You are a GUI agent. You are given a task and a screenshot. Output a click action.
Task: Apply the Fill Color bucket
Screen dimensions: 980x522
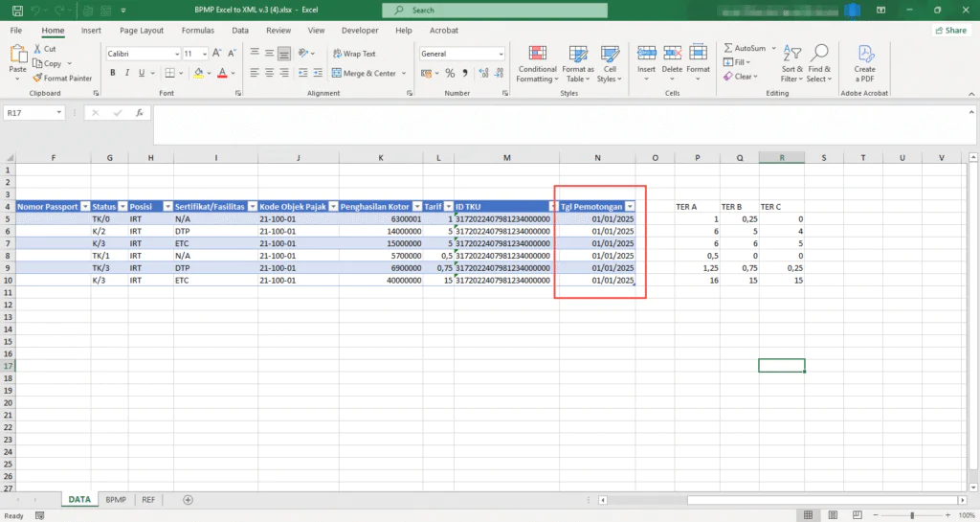coord(199,73)
